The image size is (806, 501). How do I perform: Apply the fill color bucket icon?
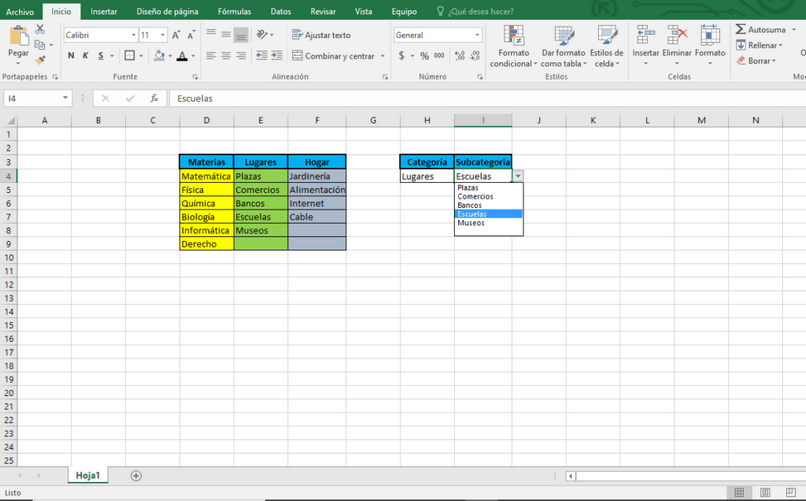[x=159, y=55]
